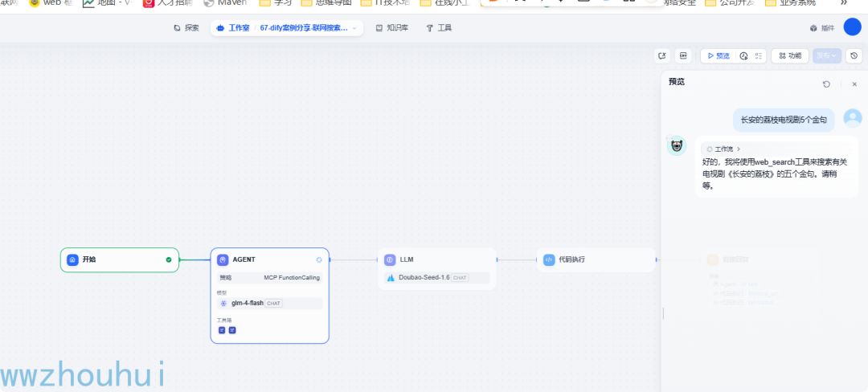Click the Doubao-Seed-1.6 model name
The width and height of the screenshot is (868, 392).
coord(424,278)
